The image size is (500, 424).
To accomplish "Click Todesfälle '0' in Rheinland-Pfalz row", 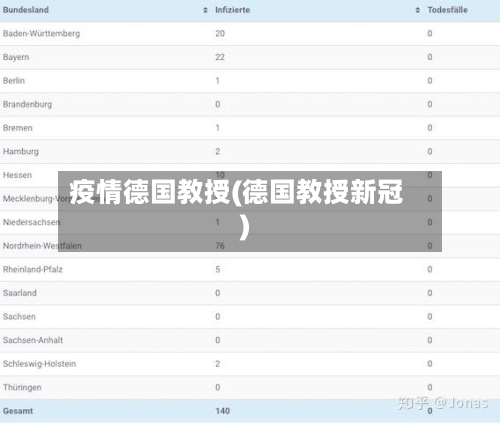I will pyautogui.click(x=430, y=269).
